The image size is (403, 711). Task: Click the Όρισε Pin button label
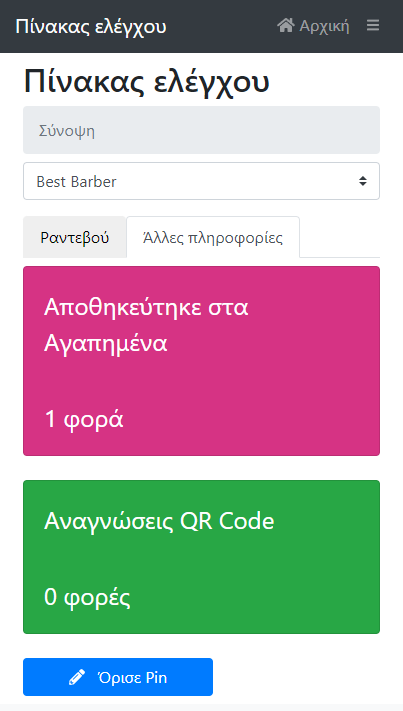tap(132, 677)
